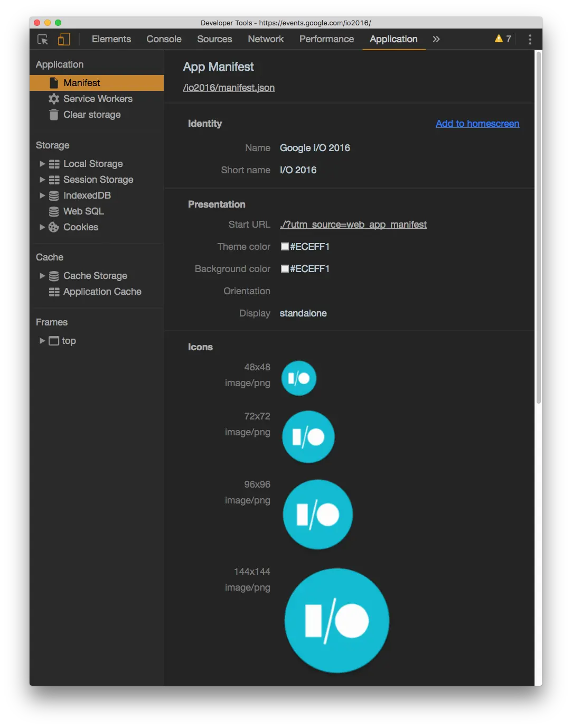Switch to the Console tab
This screenshot has height=728, width=572.
pyautogui.click(x=164, y=39)
